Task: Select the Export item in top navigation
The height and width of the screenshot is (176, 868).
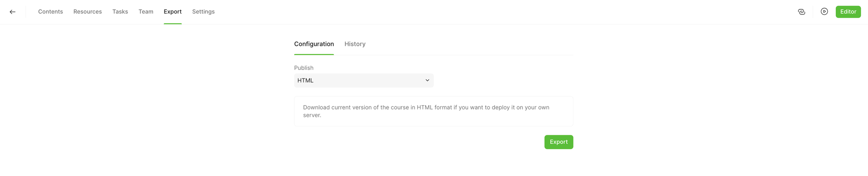Action: 172,12
